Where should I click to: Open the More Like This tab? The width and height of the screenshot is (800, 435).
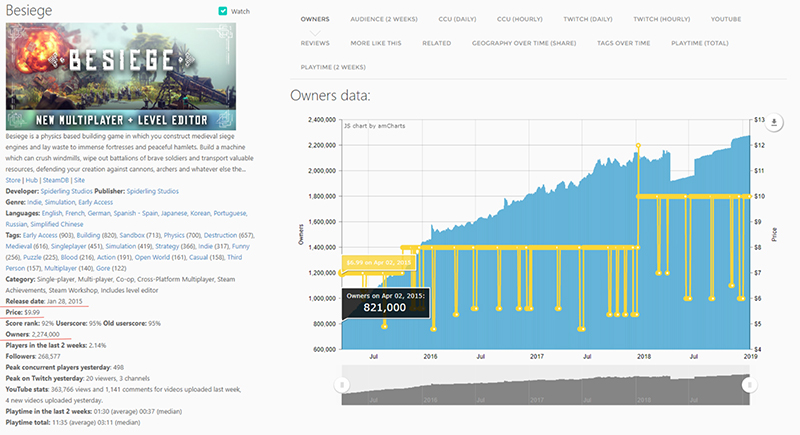376,43
